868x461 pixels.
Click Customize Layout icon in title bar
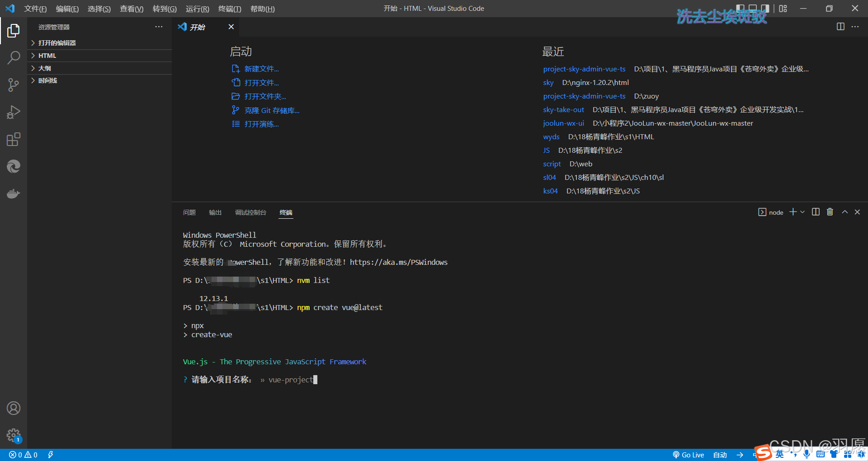[x=783, y=9]
